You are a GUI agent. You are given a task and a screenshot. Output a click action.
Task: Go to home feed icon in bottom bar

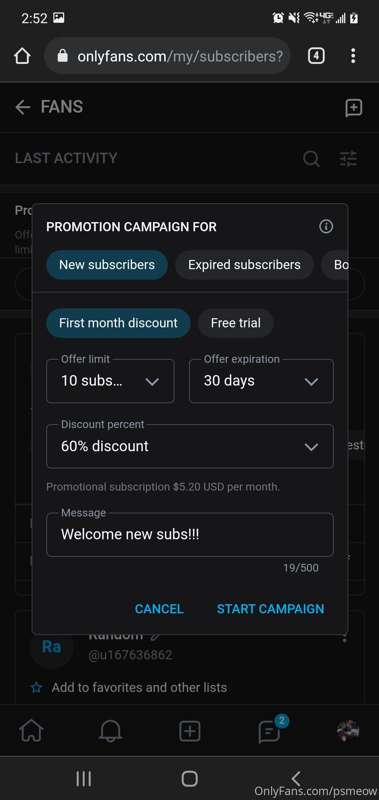tap(31, 731)
